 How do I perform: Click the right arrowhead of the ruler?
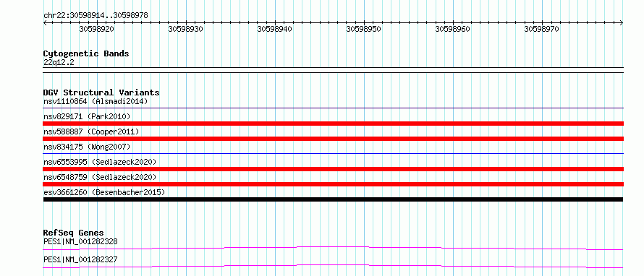pos(622,22)
